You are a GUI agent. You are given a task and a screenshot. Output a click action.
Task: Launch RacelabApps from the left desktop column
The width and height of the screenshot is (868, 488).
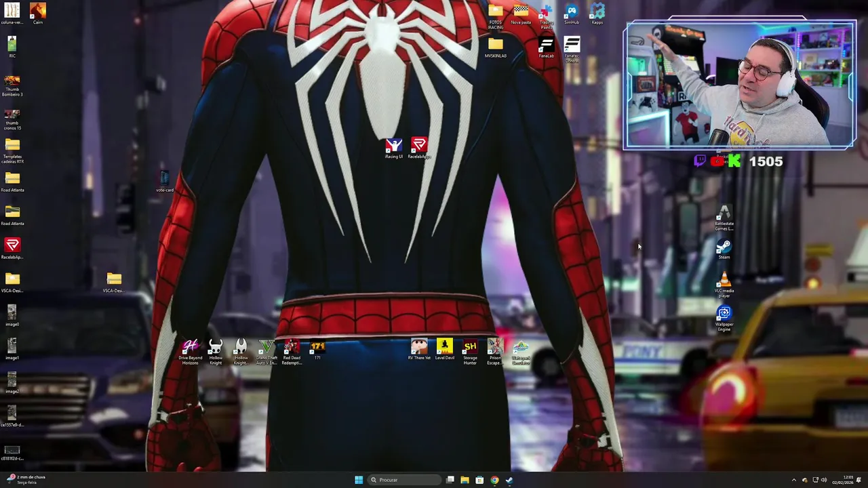(12, 248)
